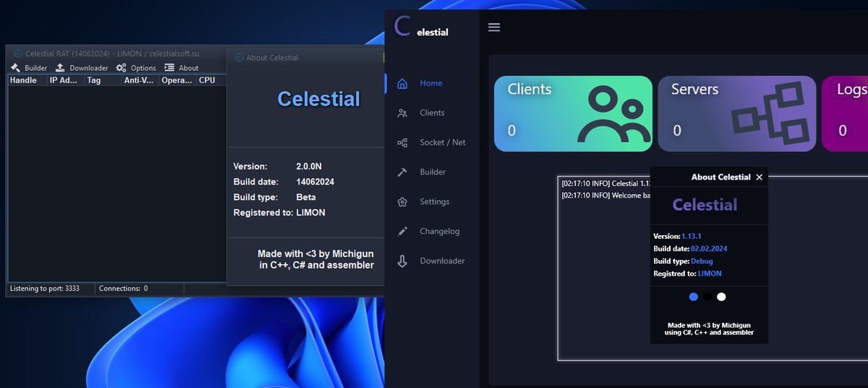Click version value 2.0.0N
Image resolution: width=868 pixels, height=388 pixels.
tap(309, 166)
